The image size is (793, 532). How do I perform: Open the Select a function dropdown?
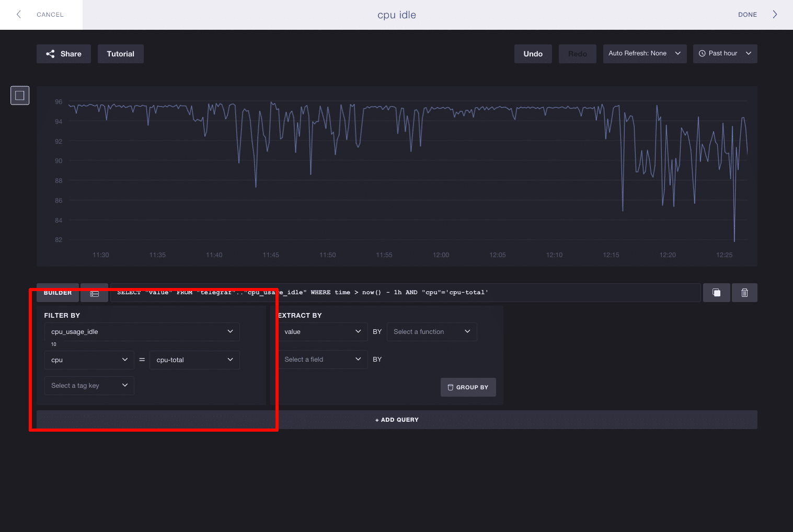click(x=431, y=332)
